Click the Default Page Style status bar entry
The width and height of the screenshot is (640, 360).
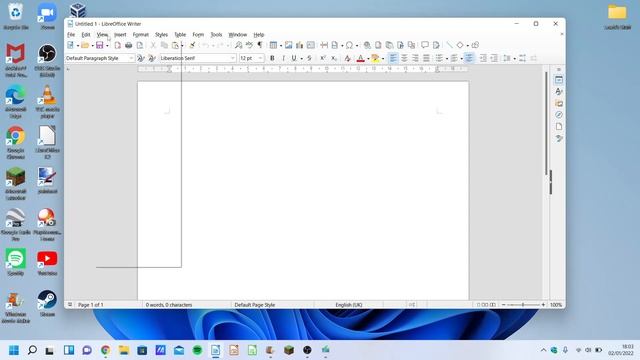255,305
